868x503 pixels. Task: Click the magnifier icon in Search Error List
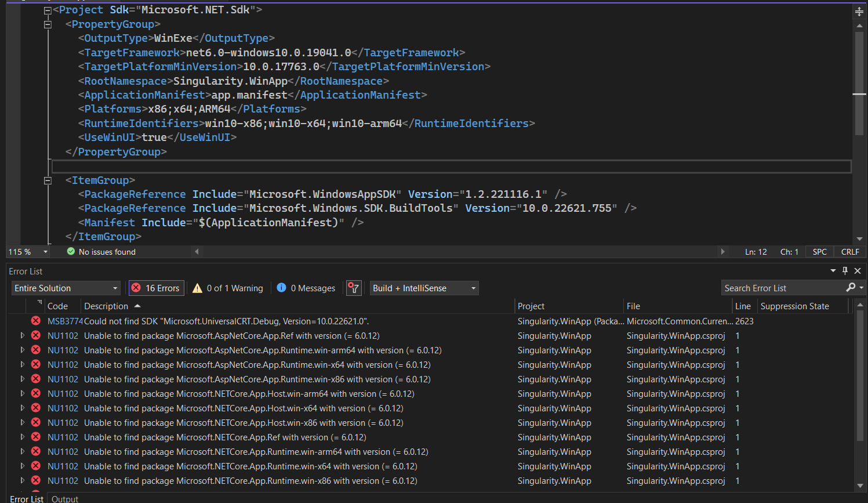point(851,287)
